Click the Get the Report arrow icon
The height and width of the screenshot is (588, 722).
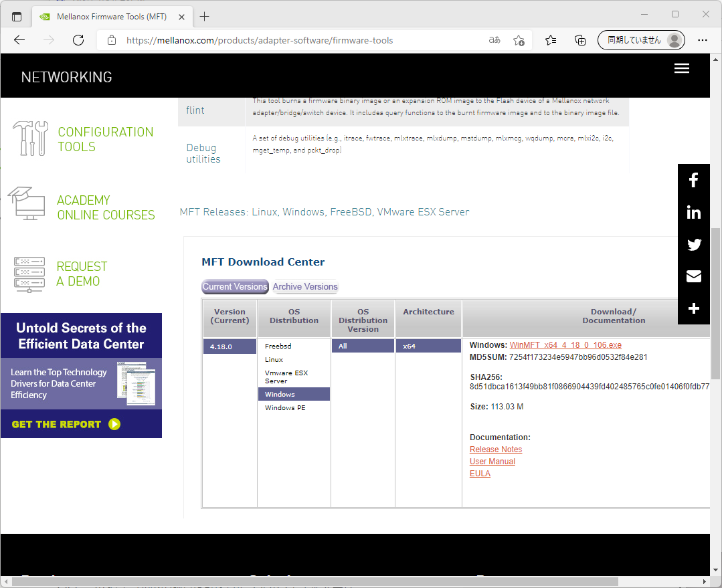coord(114,424)
